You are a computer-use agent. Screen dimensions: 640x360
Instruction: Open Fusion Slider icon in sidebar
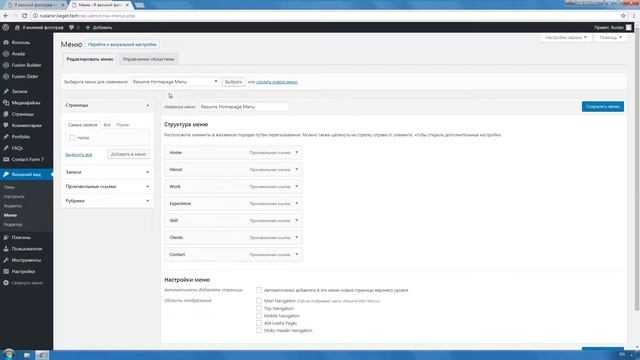6,76
